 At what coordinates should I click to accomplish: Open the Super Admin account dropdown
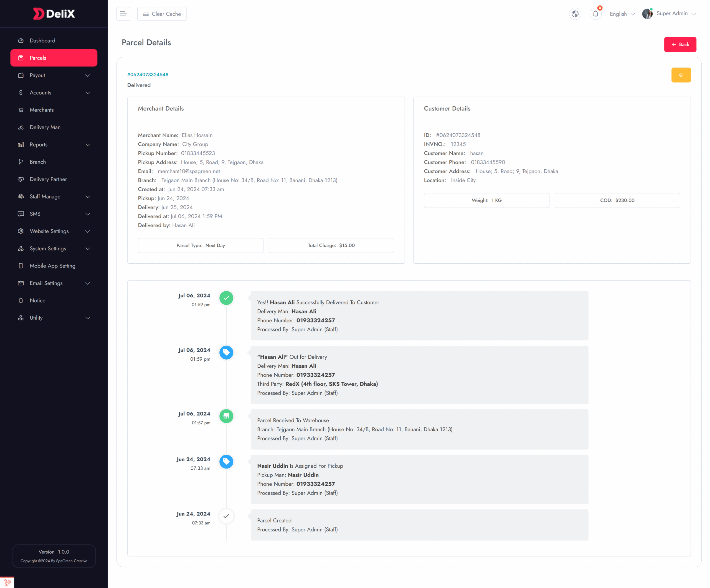(x=676, y=14)
